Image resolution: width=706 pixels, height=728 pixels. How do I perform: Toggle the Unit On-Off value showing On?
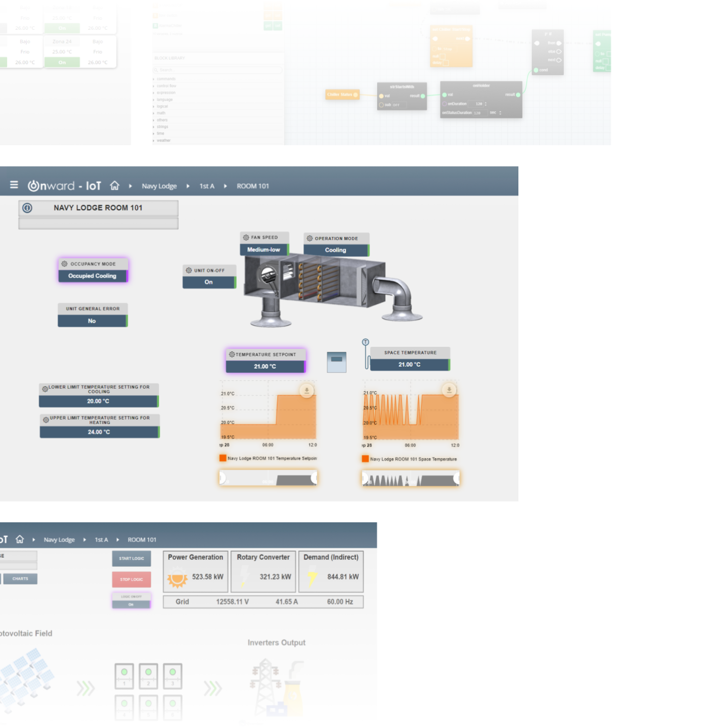tap(209, 283)
